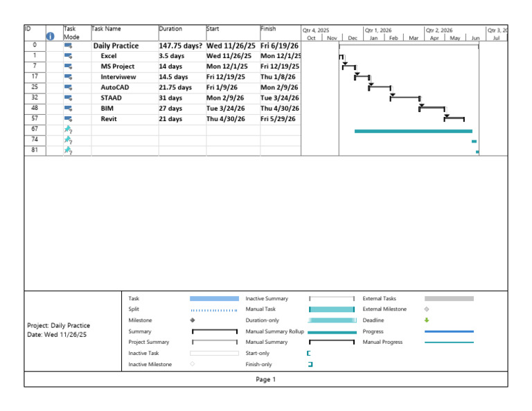532x411 pixels.
Task: Click manual-schedule pin icon in row 74
Action: [x=68, y=140]
